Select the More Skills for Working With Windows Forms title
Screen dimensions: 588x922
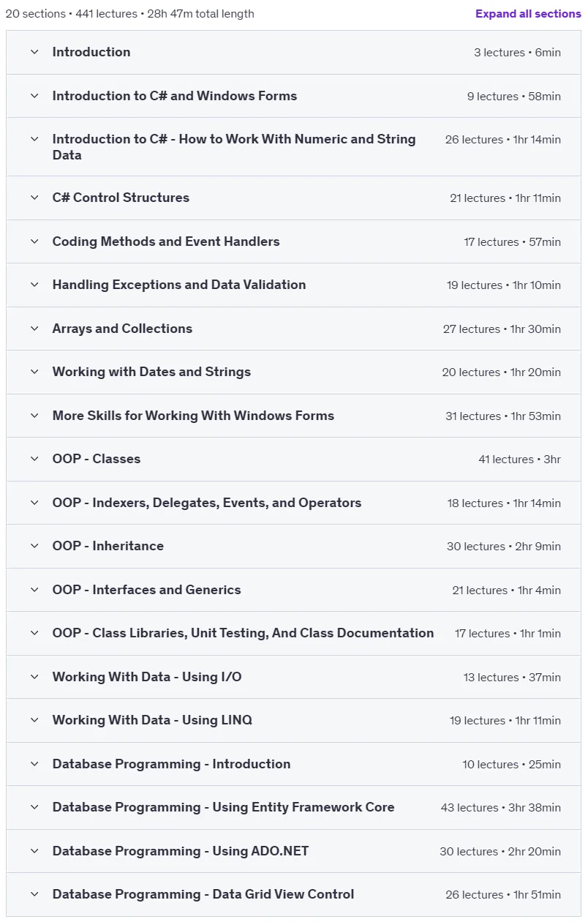point(193,416)
